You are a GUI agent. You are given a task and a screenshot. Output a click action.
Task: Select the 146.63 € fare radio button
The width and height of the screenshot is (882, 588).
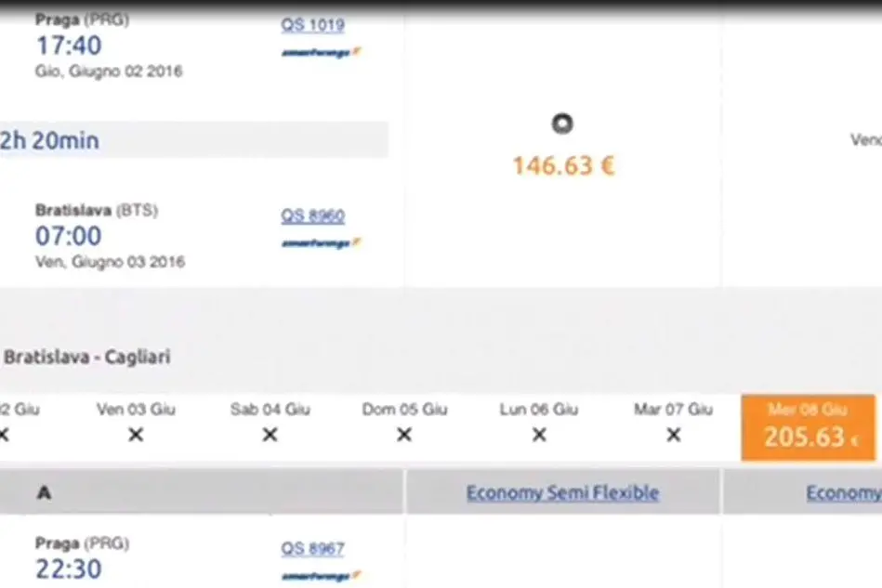tap(562, 124)
